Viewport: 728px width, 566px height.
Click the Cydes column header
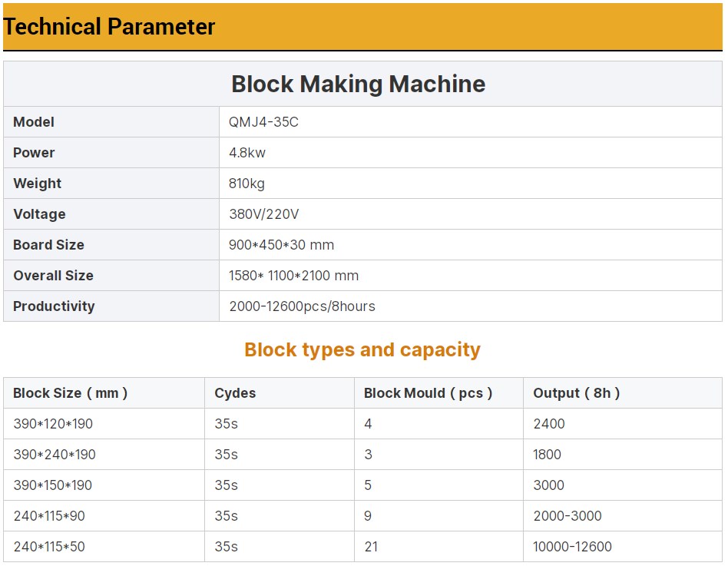[235, 393]
